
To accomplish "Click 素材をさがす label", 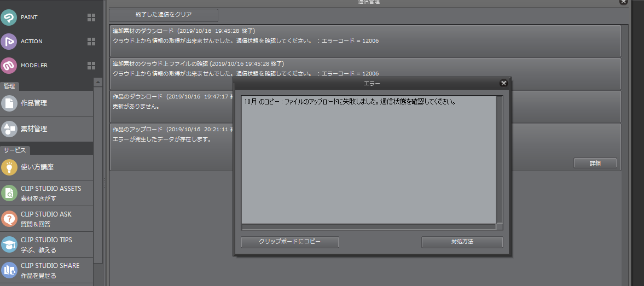I will [39, 199].
